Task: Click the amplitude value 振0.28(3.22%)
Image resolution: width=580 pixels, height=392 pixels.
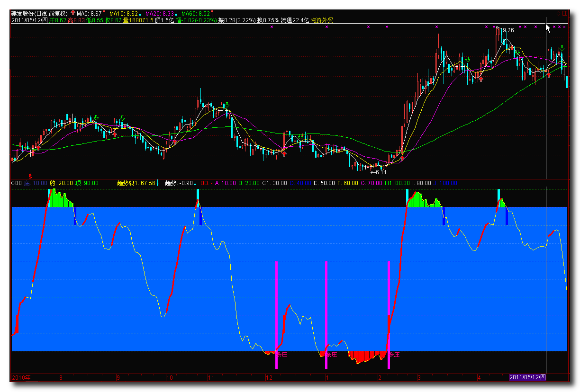Action: (x=237, y=20)
